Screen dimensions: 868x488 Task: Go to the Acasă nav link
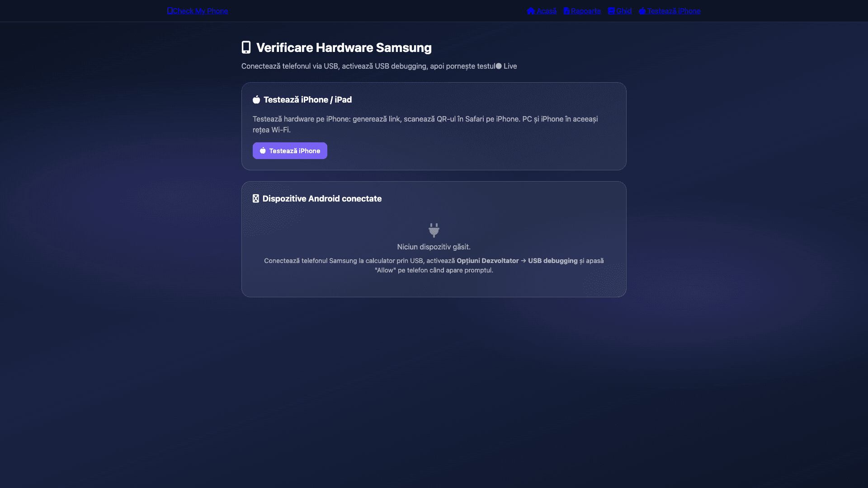[x=542, y=11]
